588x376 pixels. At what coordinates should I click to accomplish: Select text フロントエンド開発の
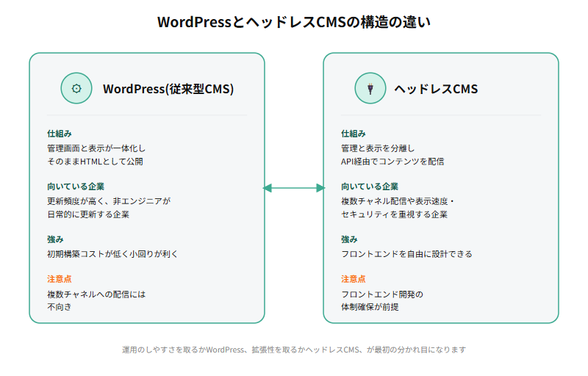pyautogui.click(x=382, y=294)
